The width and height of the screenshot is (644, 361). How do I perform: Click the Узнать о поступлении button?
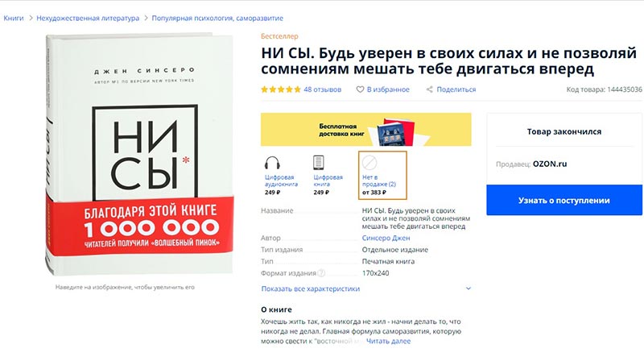(564, 200)
